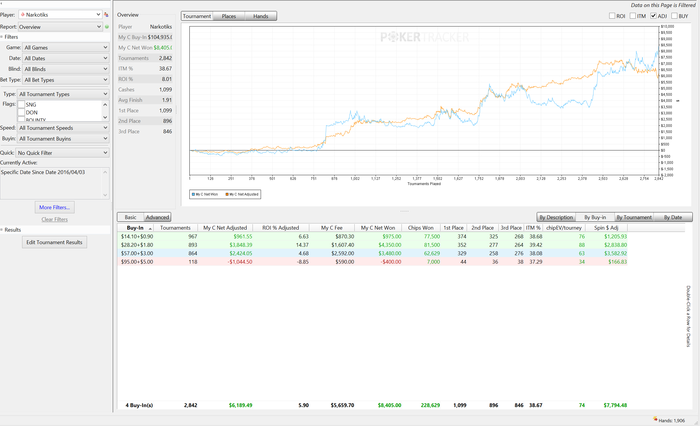The height and width of the screenshot is (426, 700).
Task: Click the ROI % value 8.01 in Overview
Action: pos(167,79)
